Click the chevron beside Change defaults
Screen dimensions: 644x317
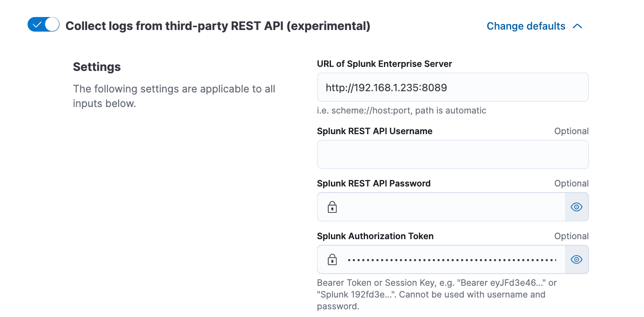(x=578, y=26)
